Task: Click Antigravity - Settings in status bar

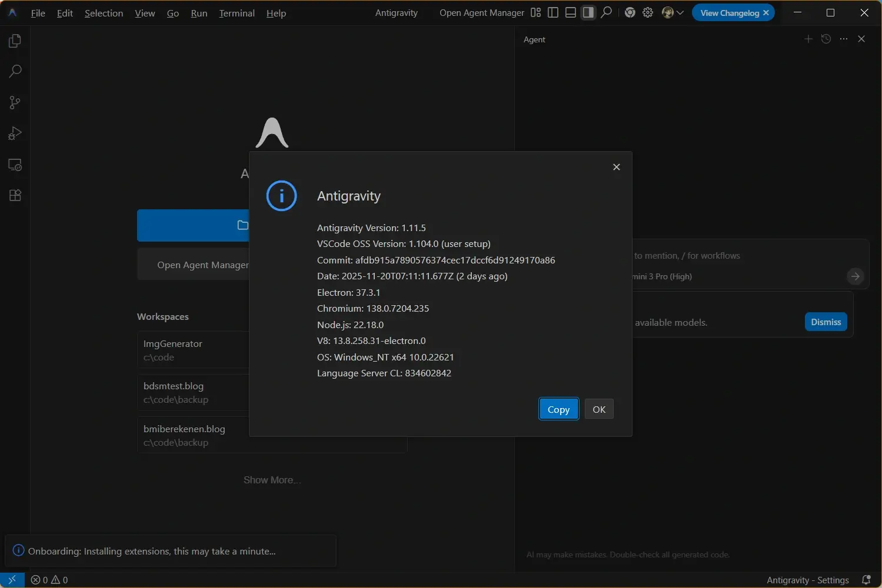Action: pos(807,580)
